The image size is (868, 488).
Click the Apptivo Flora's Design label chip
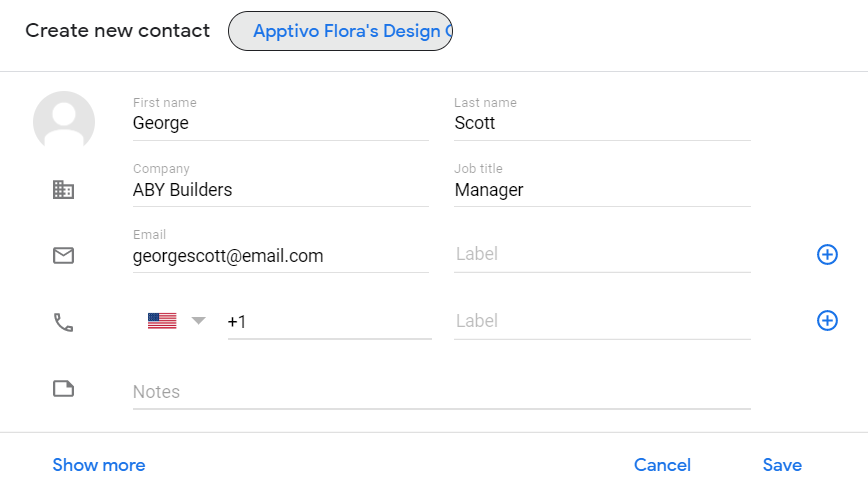click(340, 31)
